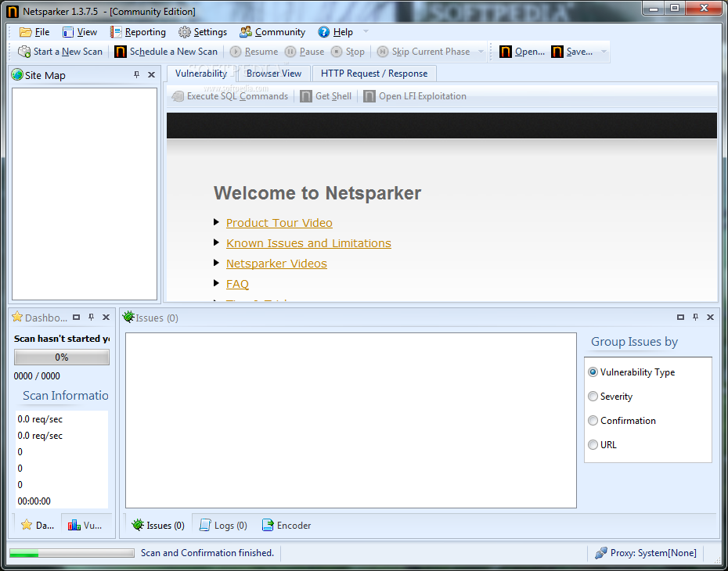728x571 pixels.
Task: Close the Issues panel
Action: click(x=710, y=318)
